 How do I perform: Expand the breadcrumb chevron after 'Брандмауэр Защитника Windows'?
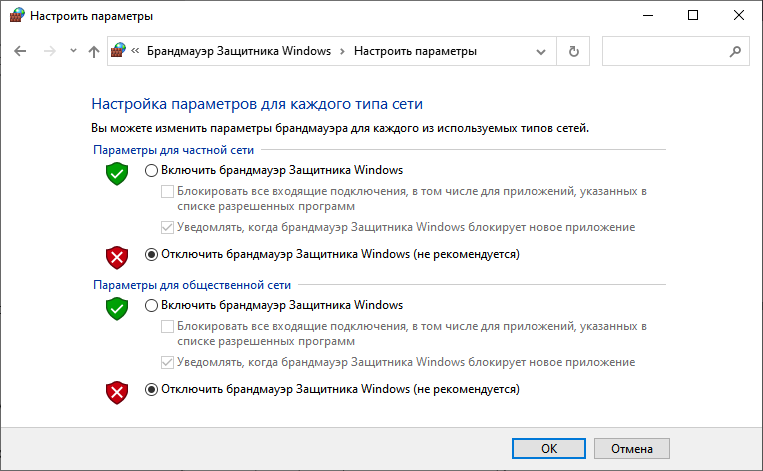[x=342, y=51]
